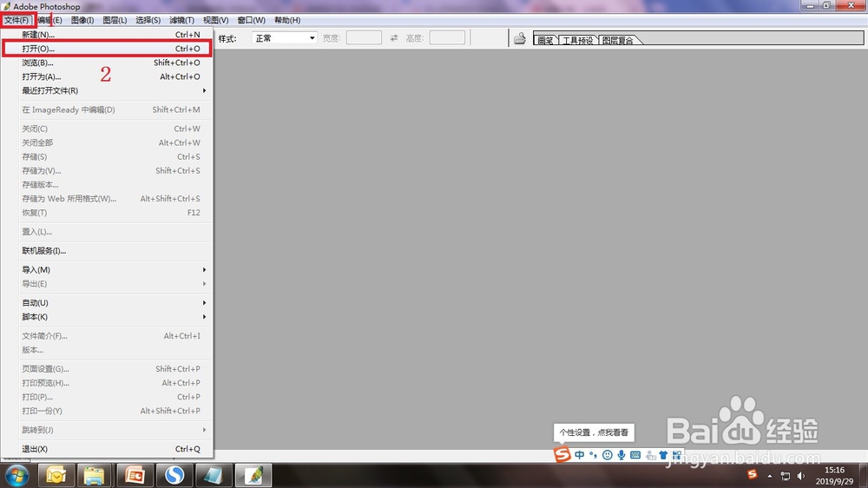Open the 样式 dropdown showing 正常
Viewport: 868px width, 488px height.
tap(285, 38)
